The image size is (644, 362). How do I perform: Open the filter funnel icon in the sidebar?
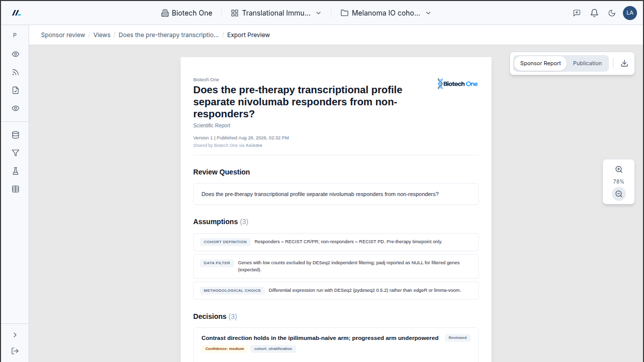(16, 153)
